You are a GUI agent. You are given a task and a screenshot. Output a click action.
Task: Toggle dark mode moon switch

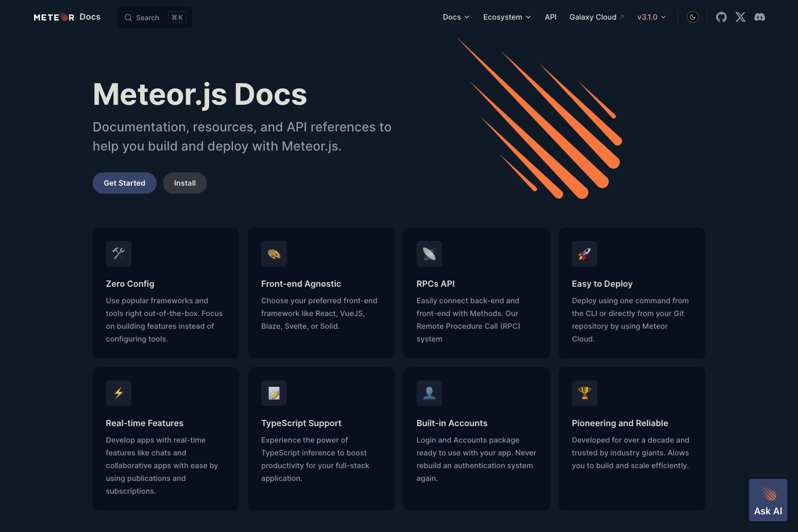pyautogui.click(x=693, y=17)
